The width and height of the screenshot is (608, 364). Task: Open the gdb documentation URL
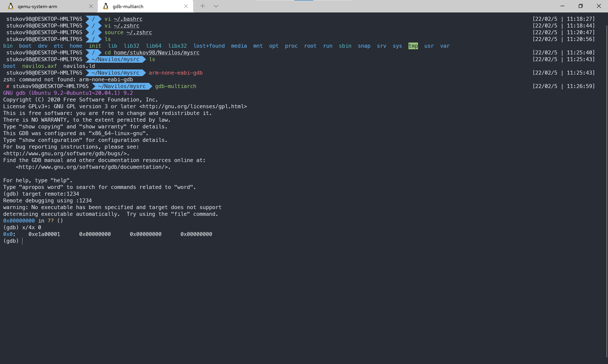pos(93,167)
